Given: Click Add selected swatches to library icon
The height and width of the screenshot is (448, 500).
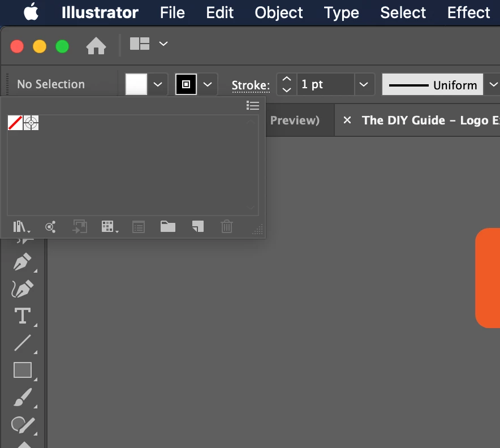Looking at the screenshot, I should 50,227.
